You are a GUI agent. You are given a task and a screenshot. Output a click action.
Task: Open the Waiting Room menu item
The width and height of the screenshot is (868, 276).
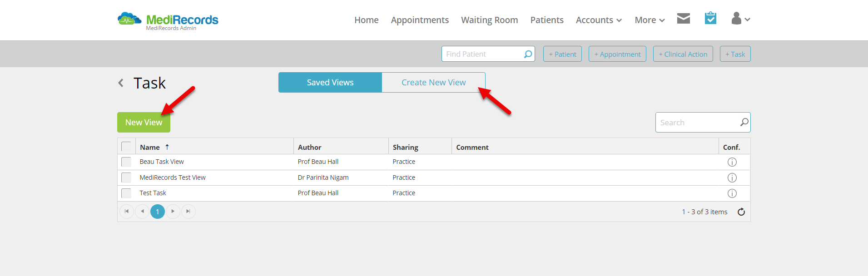point(489,20)
